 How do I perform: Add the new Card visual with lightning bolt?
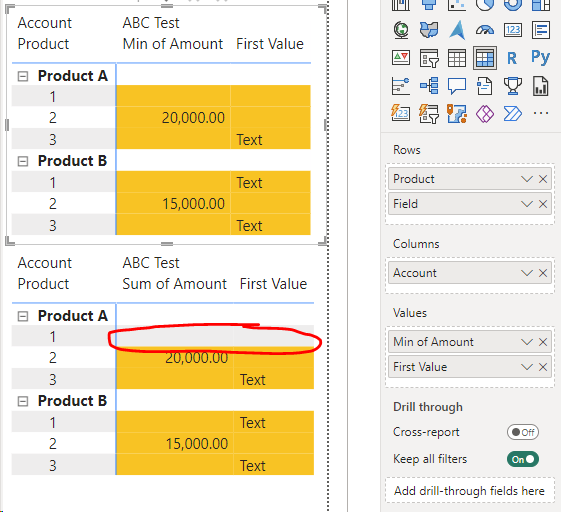pos(401,114)
